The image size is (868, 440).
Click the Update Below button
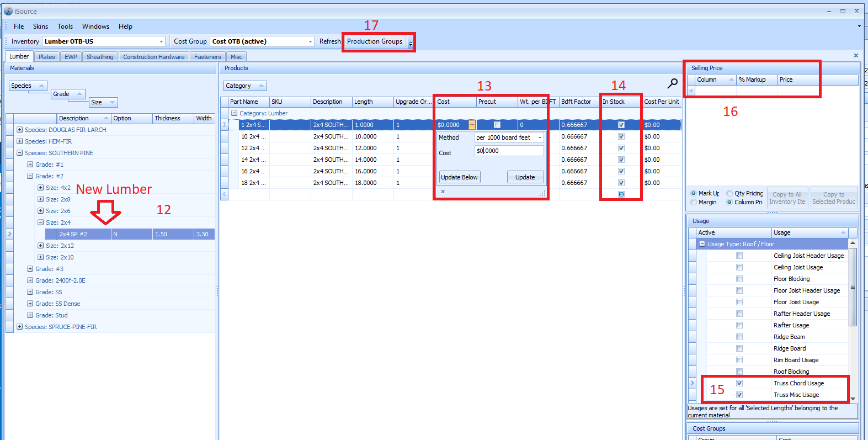coord(459,177)
